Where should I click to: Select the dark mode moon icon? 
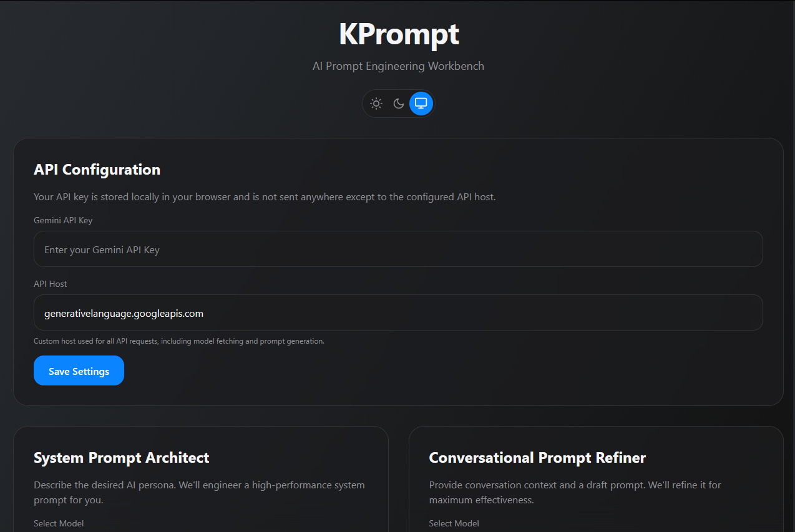398,104
